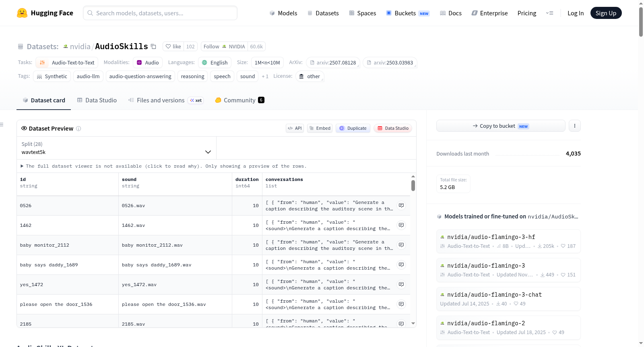Viewport: 644px width, 347px height.
Task: Open the Spaces menu item
Action: [x=363, y=13]
